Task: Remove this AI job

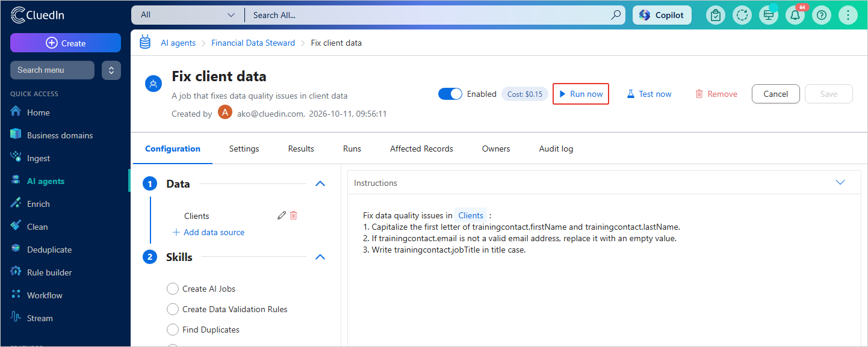Action: [716, 94]
